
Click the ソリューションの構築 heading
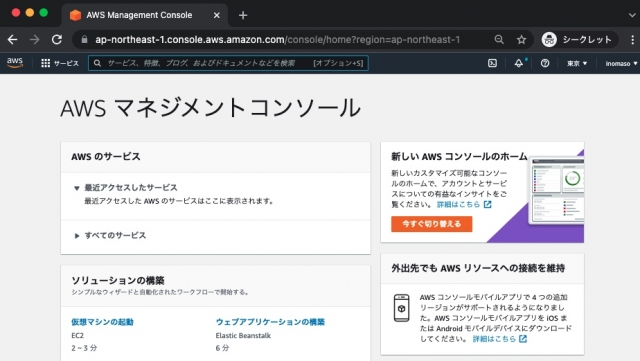click(x=118, y=280)
